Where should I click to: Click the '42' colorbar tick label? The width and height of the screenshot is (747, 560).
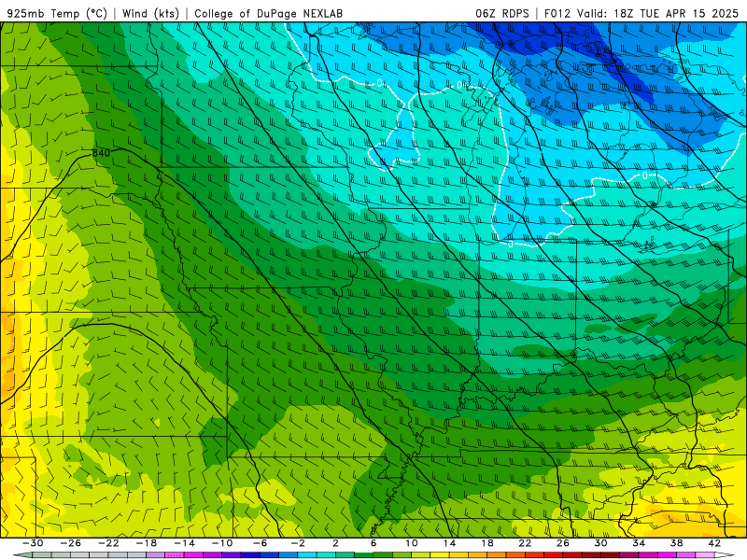(714, 543)
